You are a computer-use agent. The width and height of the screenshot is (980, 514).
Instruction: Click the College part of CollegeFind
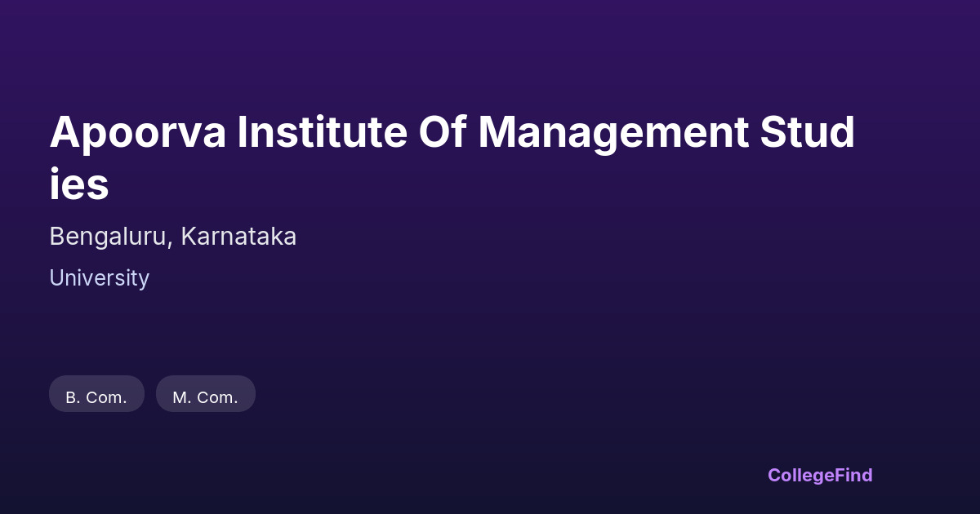800,475
